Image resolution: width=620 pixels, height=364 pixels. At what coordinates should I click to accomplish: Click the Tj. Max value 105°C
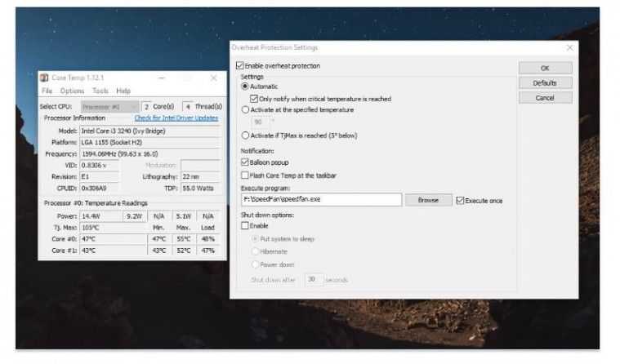click(x=113, y=228)
